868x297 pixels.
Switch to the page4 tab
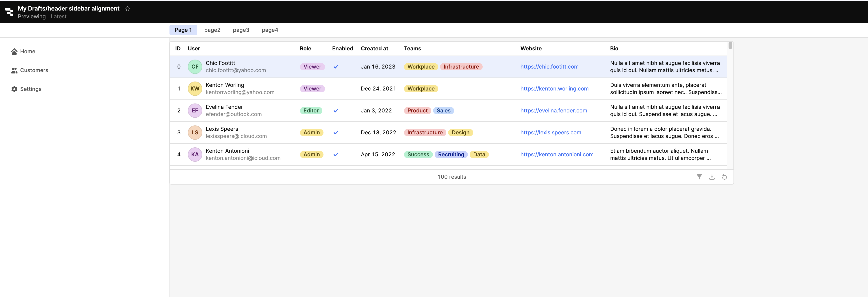point(270,30)
